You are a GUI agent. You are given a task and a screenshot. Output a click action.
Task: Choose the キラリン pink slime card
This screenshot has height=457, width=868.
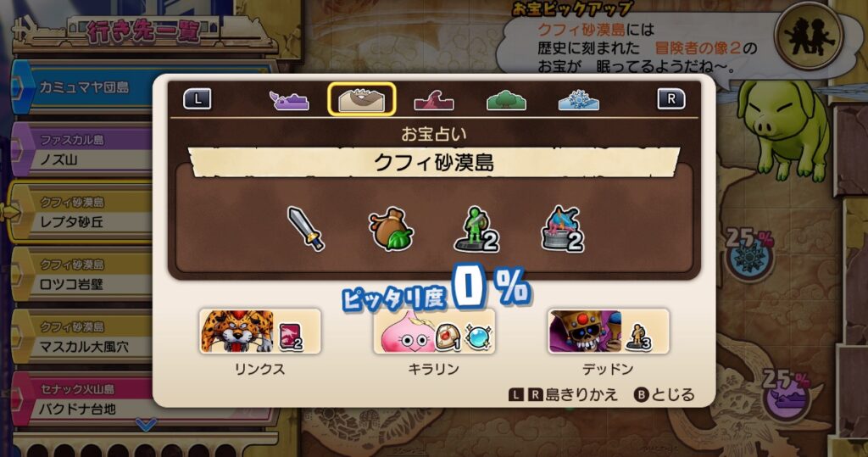434,332
